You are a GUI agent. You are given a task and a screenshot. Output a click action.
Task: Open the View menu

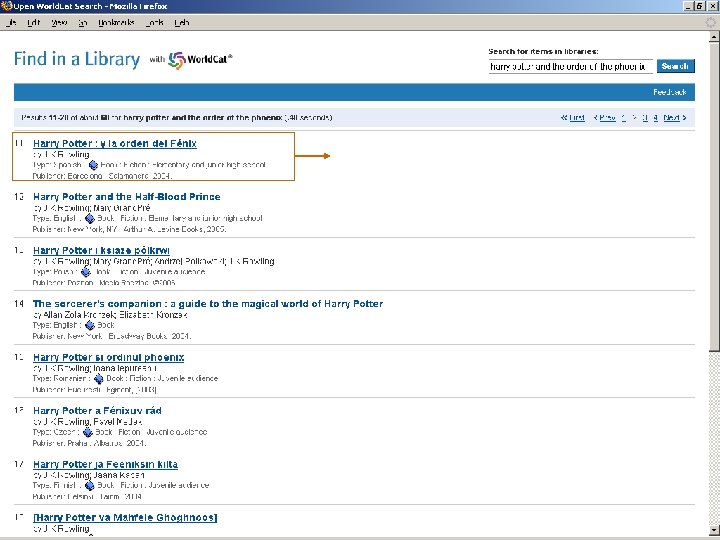(59, 22)
